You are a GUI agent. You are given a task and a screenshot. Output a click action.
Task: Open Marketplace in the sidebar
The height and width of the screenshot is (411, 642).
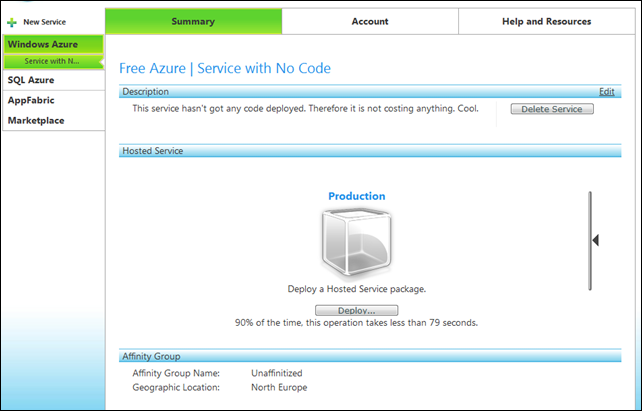pos(53,120)
